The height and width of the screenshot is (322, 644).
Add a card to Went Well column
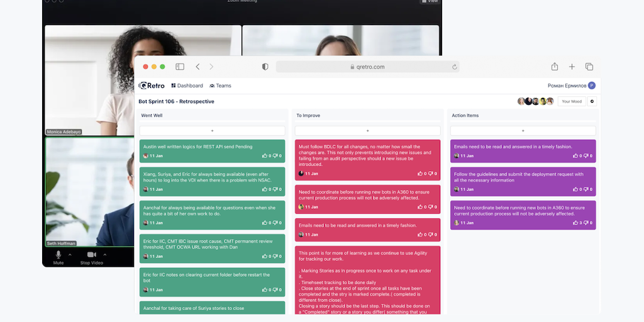[x=212, y=131]
